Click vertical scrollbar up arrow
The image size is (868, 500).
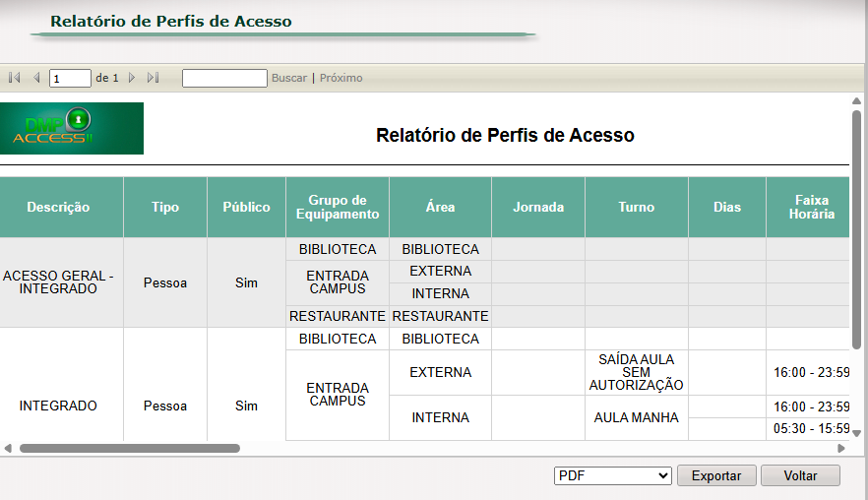click(856, 100)
